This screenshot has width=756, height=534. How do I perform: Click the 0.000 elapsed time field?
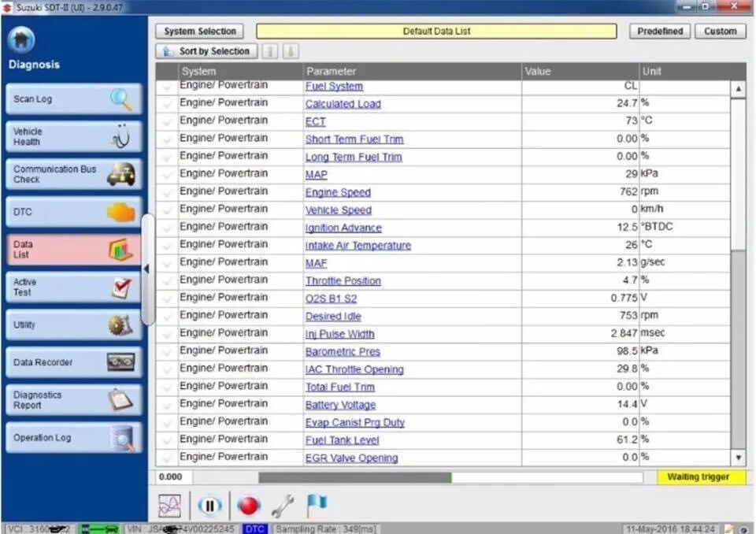click(173, 477)
